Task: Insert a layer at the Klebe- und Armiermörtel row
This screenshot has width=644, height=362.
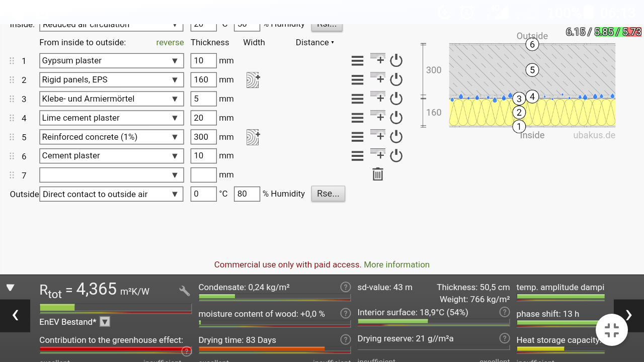Action: (378, 98)
